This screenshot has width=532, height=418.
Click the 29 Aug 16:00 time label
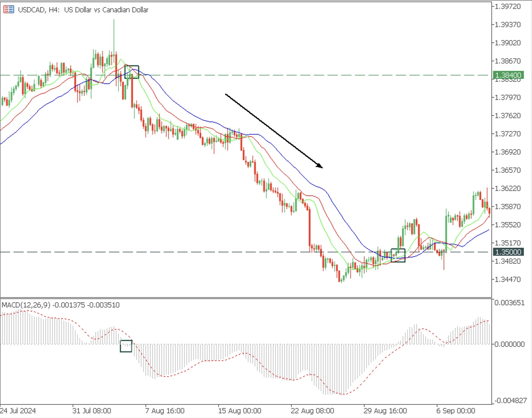coord(385,410)
